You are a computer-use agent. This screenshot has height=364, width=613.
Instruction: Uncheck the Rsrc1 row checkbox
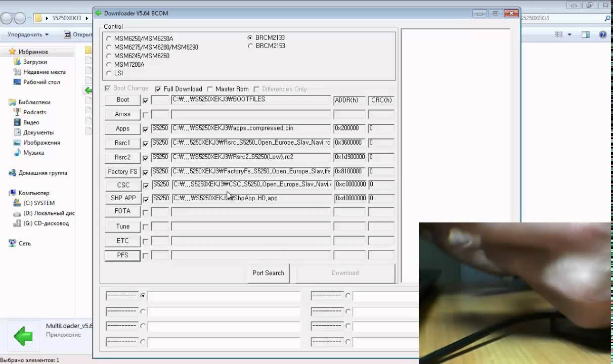click(x=146, y=144)
